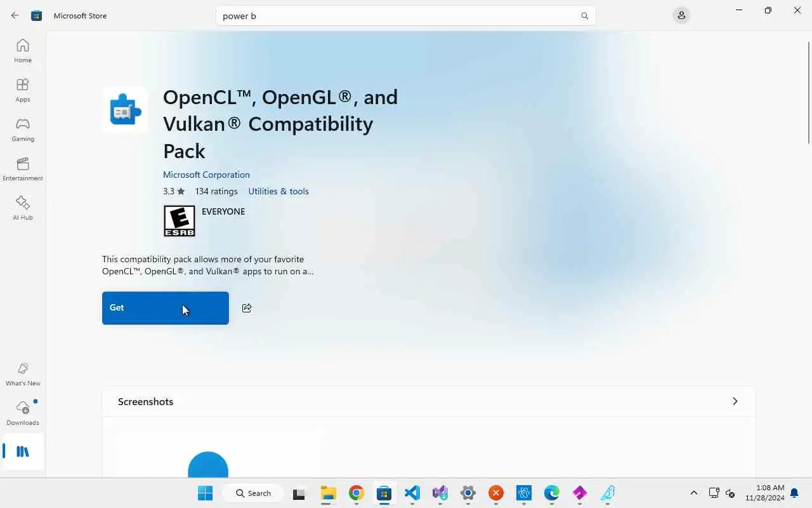
Task: Click the Compatibility Pack app icon
Action: [125, 110]
